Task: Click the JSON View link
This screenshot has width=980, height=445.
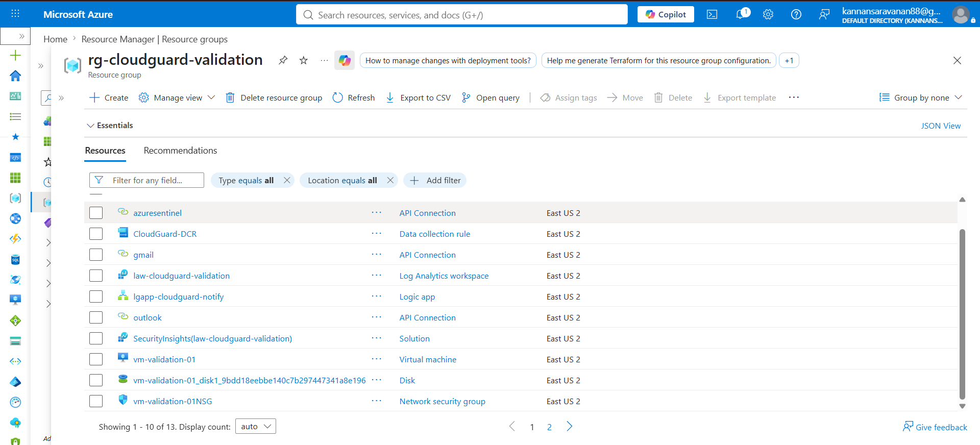Action: pos(941,126)
